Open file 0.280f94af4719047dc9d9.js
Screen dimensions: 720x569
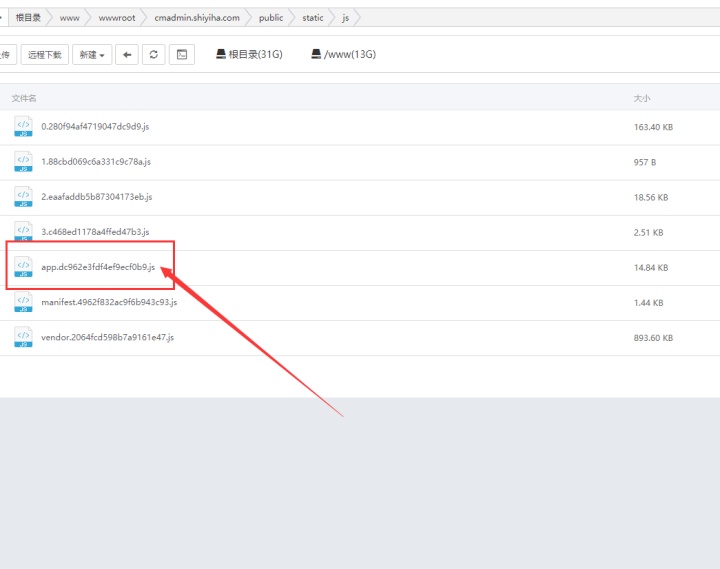tap(95, 127)
